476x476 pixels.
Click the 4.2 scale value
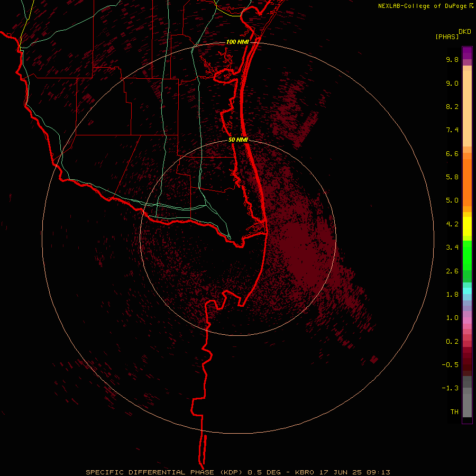pyautogui.click(x=452, y=224)
